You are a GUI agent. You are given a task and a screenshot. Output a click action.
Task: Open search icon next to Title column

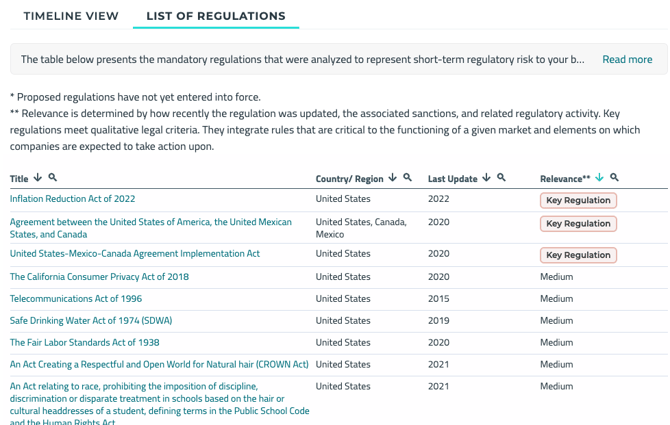(x=53, y=178)
